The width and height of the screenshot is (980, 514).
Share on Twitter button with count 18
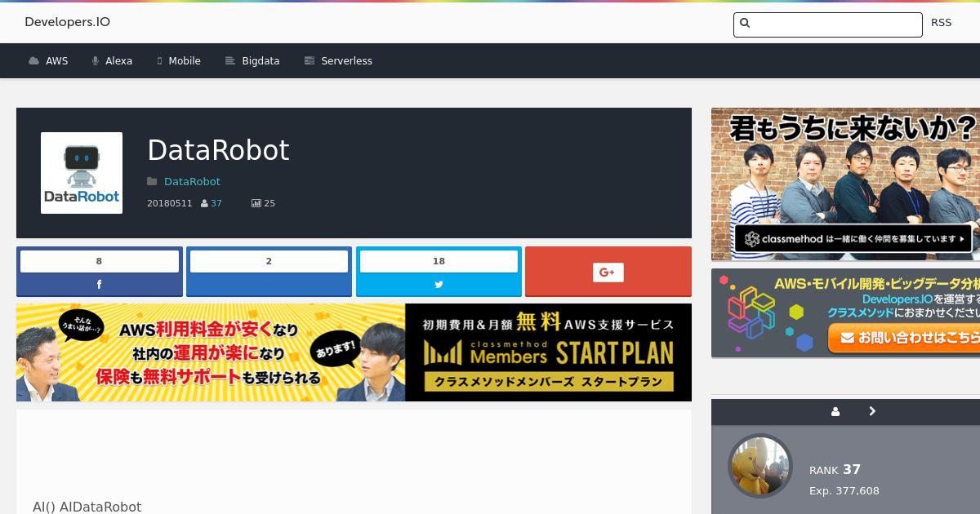[439, 272]
